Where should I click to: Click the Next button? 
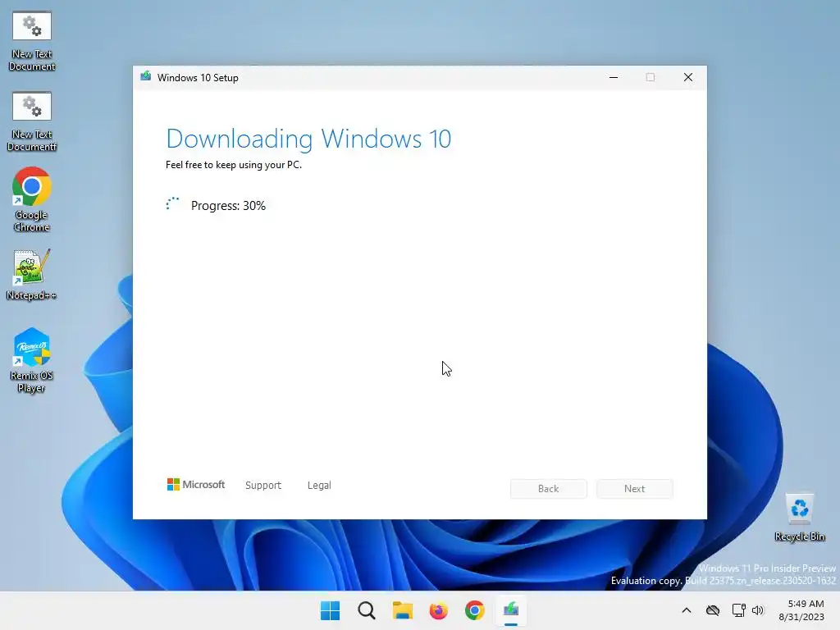635,489
